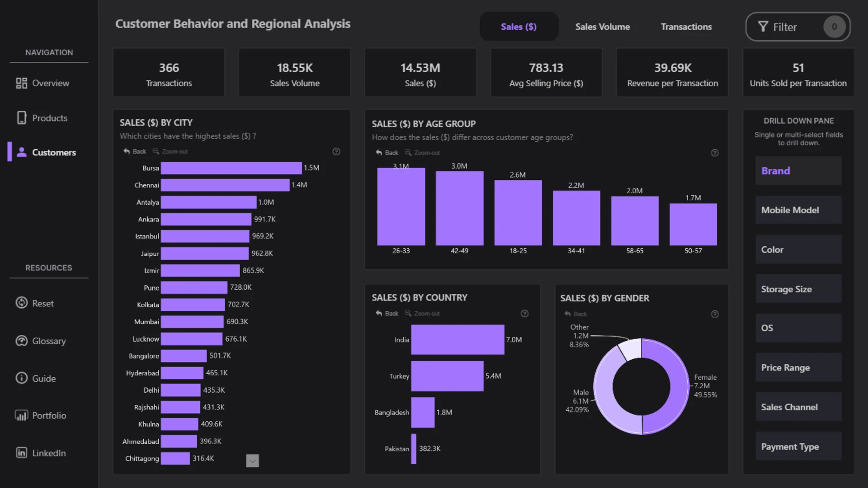Click Back on Sales by Country chart
868x488 pixels.
pyautogui.click(x=387, y=314)
